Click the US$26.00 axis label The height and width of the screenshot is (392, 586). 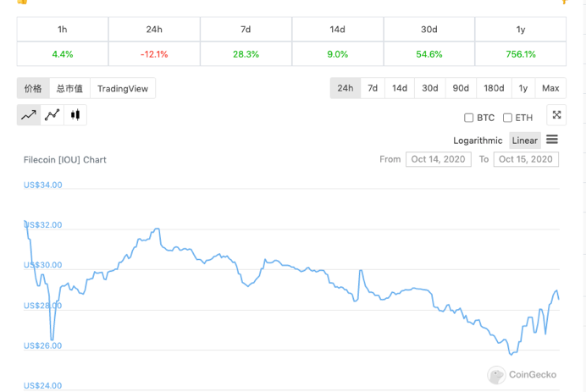click(43, 345)
